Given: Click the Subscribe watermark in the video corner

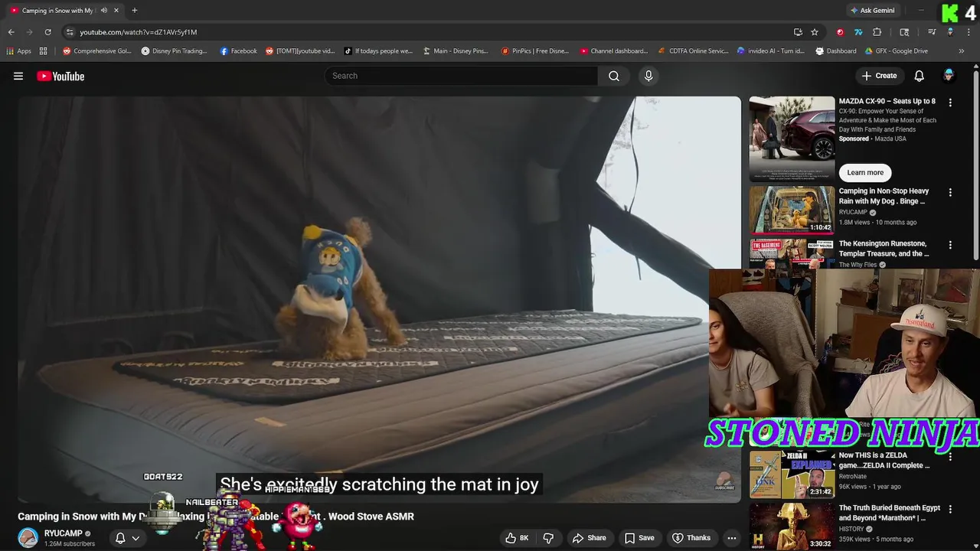Looking at the screenshot, I should click(x=724, y=482).
